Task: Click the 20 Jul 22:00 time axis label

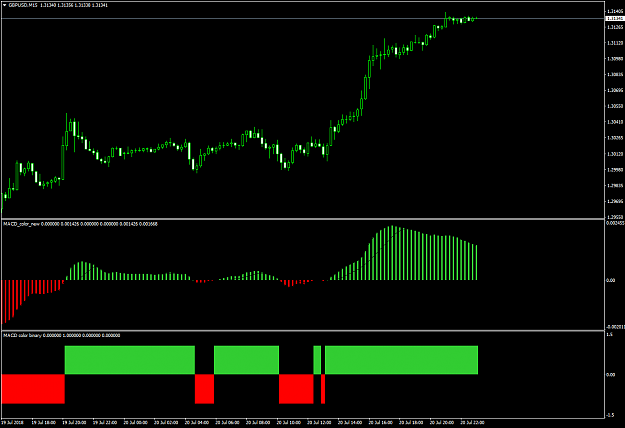Action: pos(472,422)
